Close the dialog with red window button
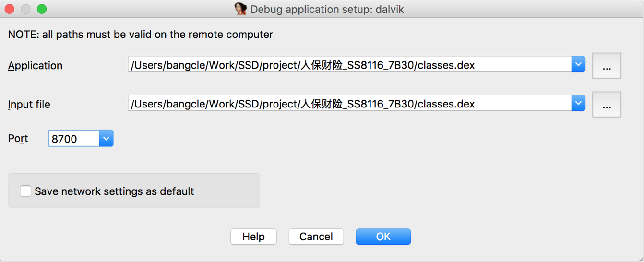The image size is (644, 262). (9, 9)
